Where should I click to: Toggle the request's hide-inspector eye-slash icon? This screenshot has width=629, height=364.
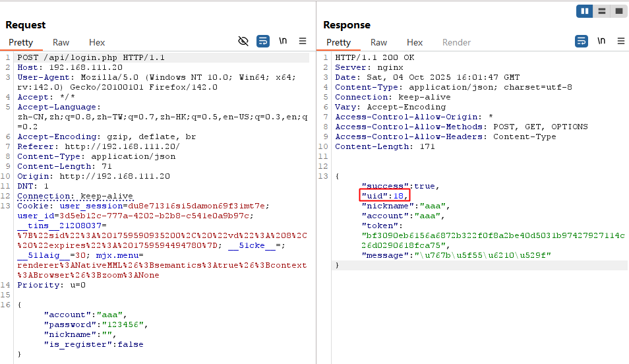243,41
